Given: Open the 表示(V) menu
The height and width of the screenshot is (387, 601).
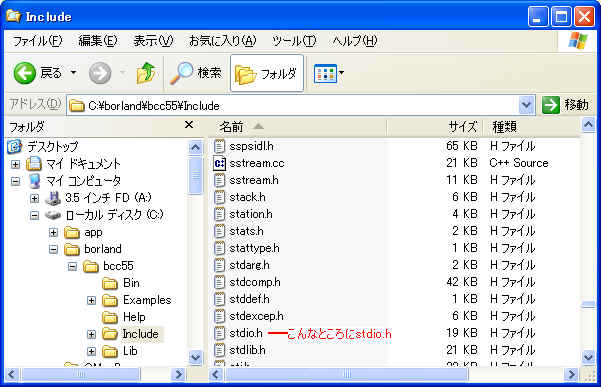Looking at the screenshot, I should [x=153, y=41].
